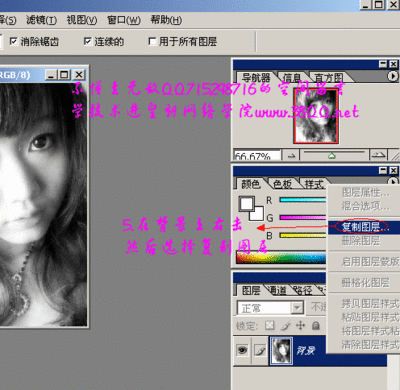Screen dimensions: 400x390
Task: Uncheck the 消除锯齿 checkbox
Action: [x=13, y=41]
